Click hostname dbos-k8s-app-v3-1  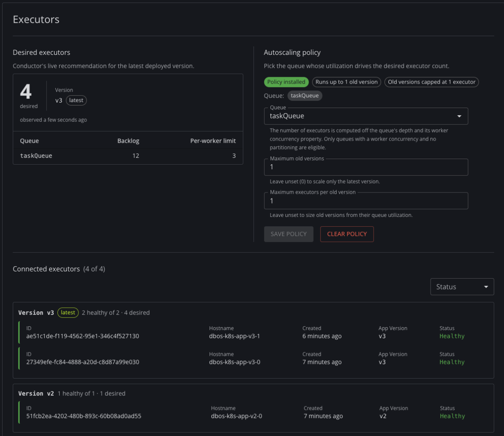coord(234,336)
